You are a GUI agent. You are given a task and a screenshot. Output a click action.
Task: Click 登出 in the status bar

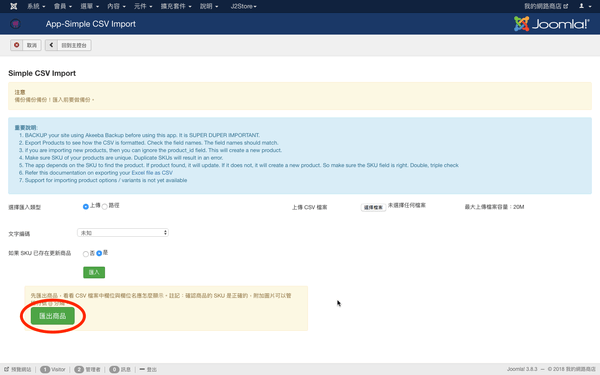(x=148, y=369)
